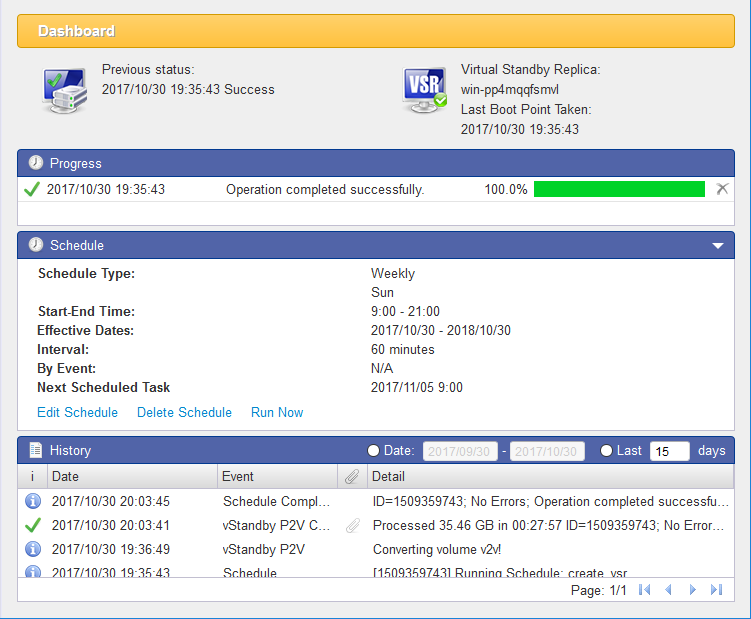The width and height of the screenshot is (751, 619).
Task: Click the Delete Schedule link
Action: coord(184,413)
